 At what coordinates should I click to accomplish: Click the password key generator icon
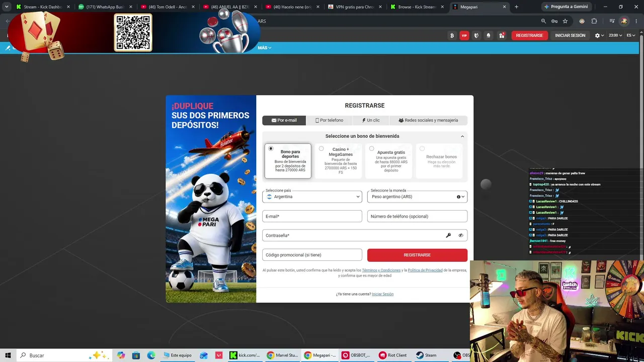click(448, 235)
